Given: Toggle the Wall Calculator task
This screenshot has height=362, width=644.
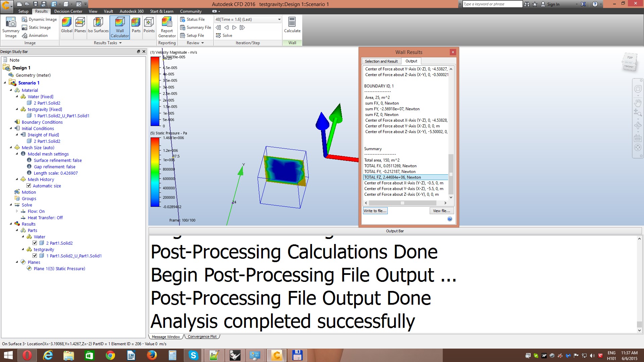Looking at the screenshot, I should (x=120, y=27).
